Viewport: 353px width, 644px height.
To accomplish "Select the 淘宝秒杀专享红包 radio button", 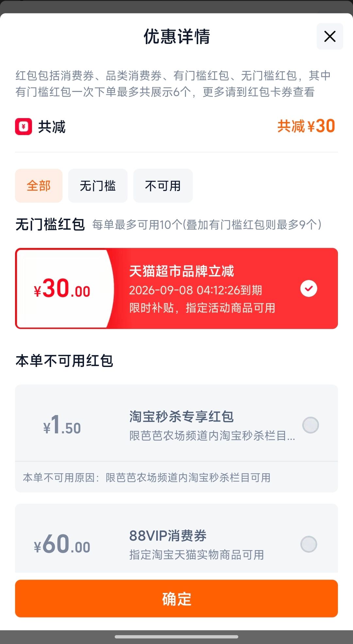I will [310, 425].
